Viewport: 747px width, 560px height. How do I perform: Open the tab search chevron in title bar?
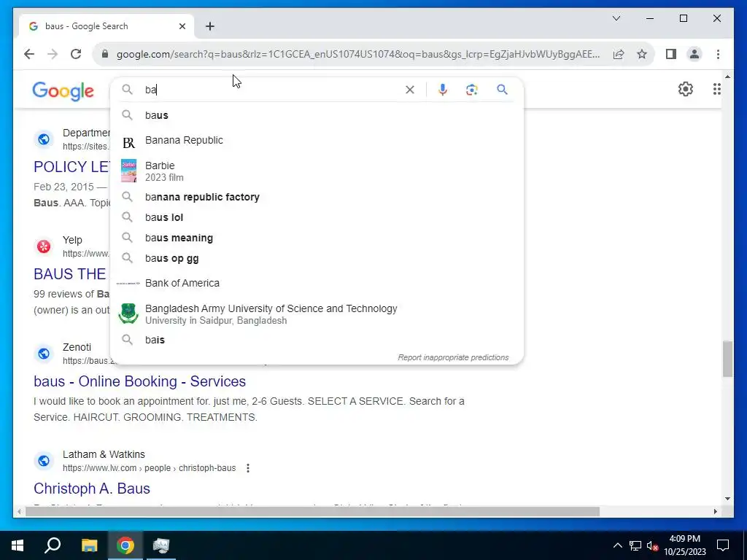(x=616, y=18)
